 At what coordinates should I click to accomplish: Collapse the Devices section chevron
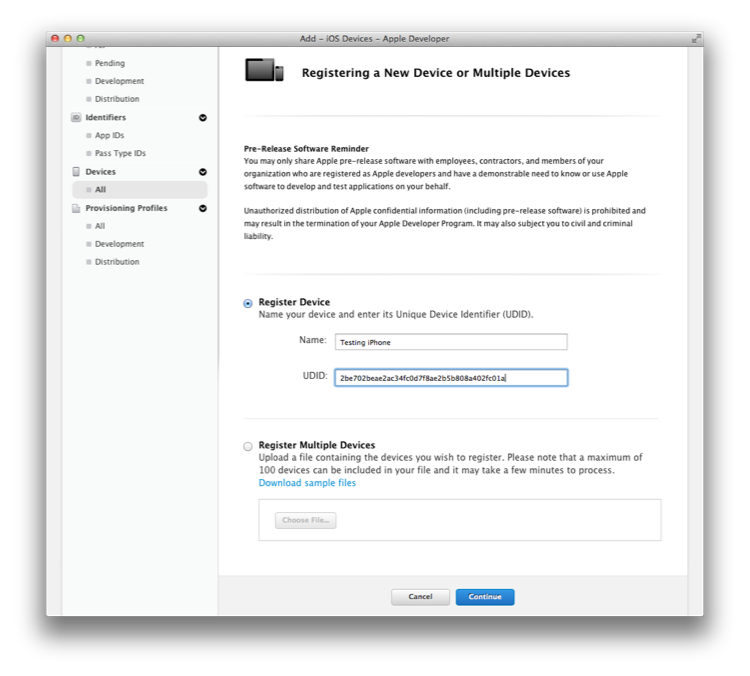pos(203,172)
